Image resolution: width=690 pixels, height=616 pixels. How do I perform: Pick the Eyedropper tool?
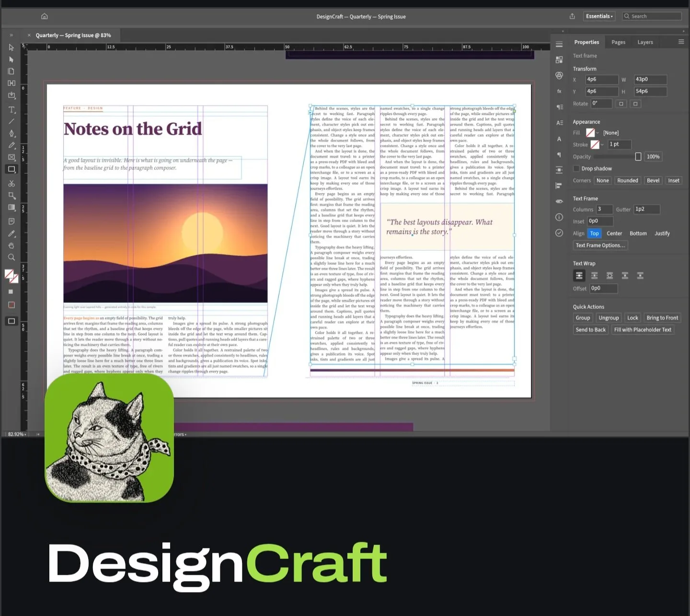coord(11,234)
